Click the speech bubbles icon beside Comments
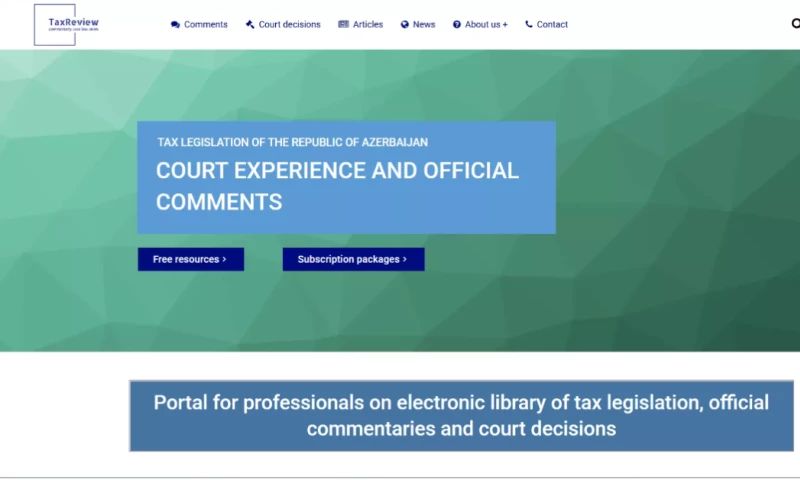 pos(176,24)
